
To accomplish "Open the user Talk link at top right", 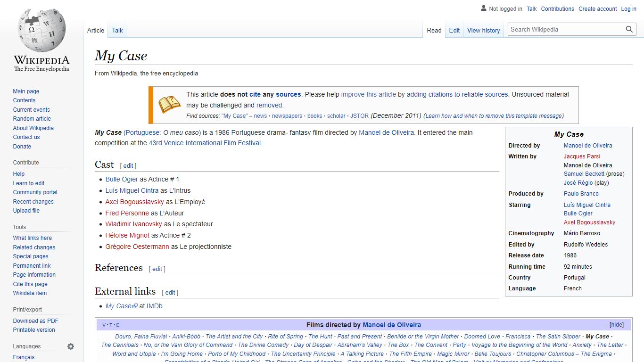I will click(x=532, y=9).
